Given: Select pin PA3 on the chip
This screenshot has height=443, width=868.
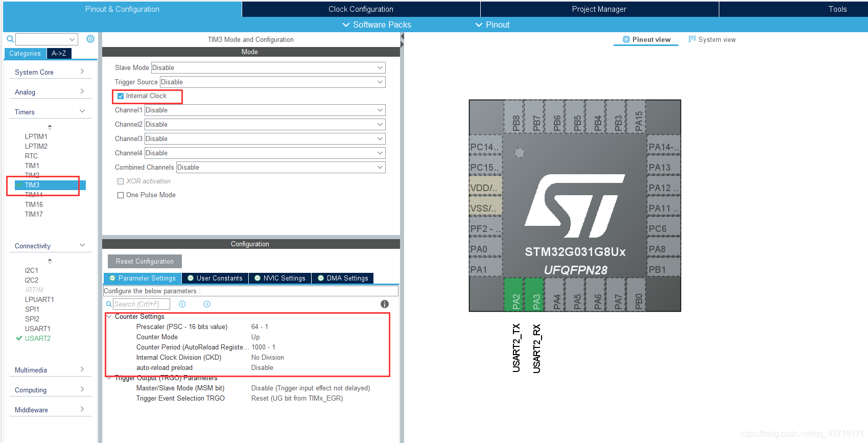Looking at the screenshot, I should (x=534, y=294).
